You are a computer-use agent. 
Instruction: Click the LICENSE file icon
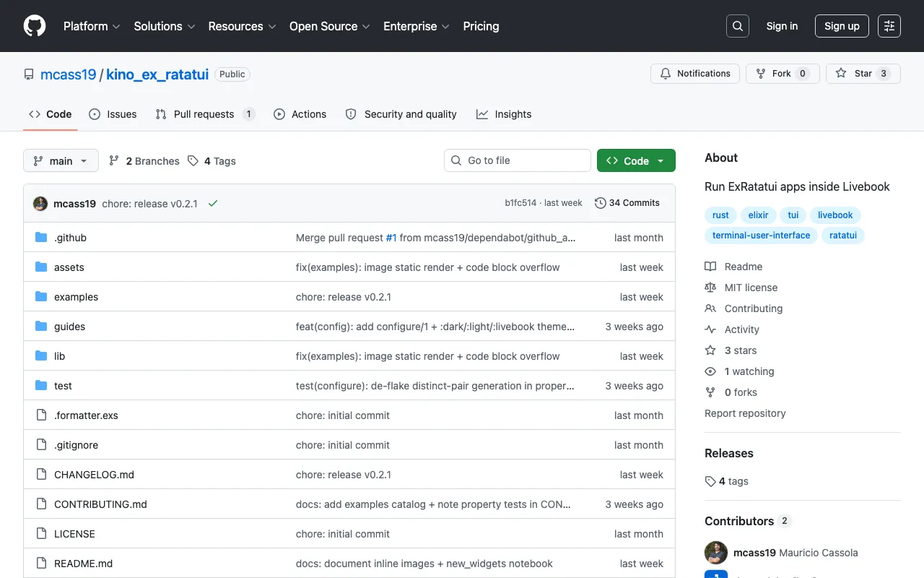click(41, 534)
